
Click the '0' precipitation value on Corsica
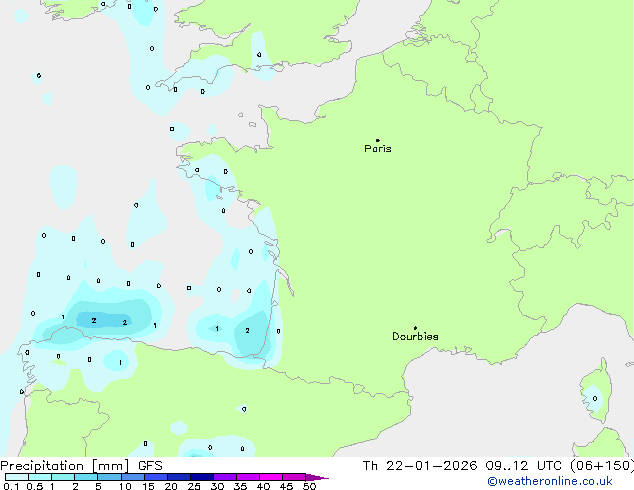(x=595, y=399)
